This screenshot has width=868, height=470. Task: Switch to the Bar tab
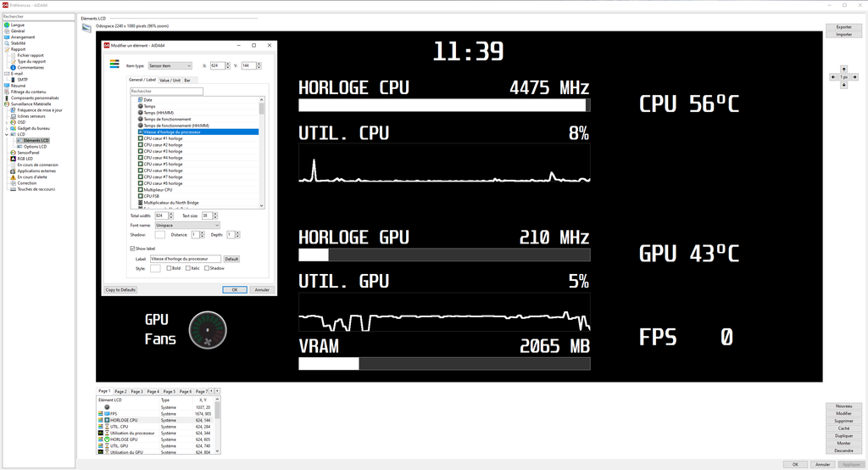[x=187, y=81]
